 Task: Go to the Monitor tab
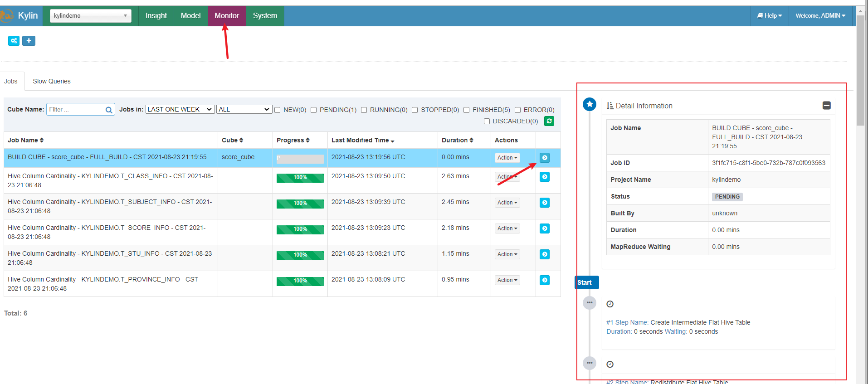(227, 16)
